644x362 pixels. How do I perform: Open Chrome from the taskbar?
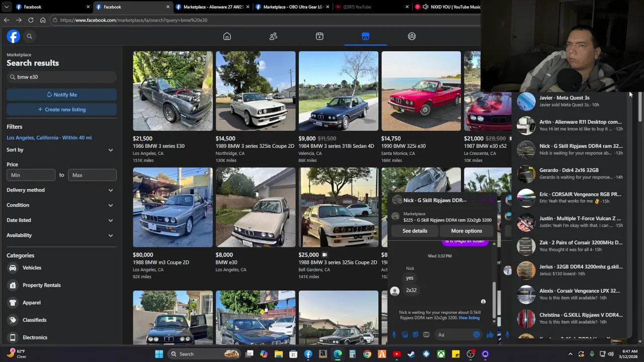(367, 354)
